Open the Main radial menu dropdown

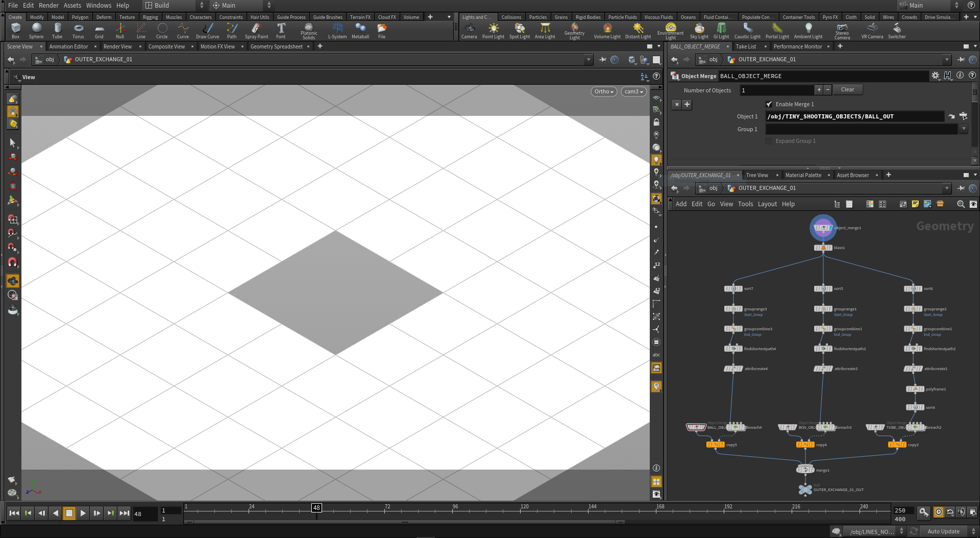click(242, 5)
